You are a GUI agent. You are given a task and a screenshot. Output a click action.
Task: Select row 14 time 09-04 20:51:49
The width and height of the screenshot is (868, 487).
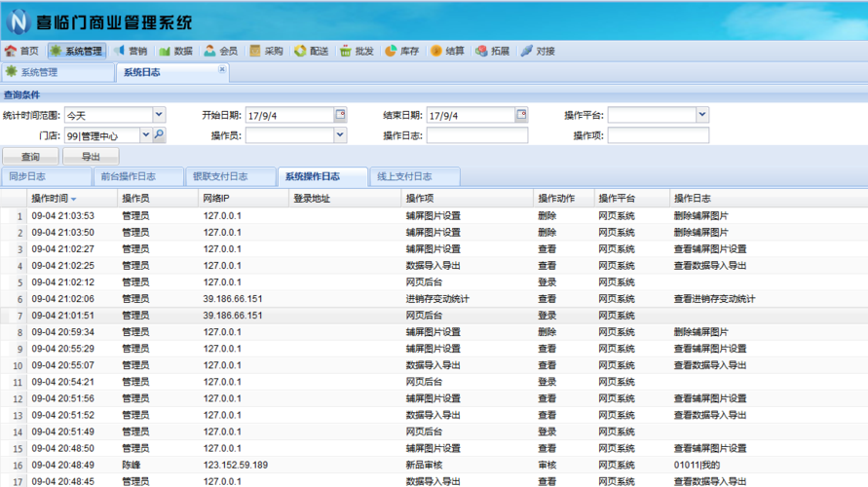click(x=62, y=431)
